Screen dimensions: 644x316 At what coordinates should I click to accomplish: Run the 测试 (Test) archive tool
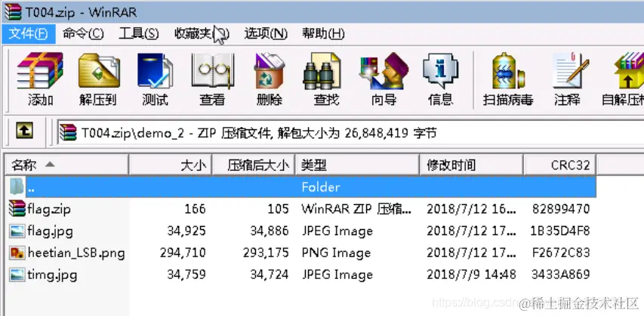(156, 71)
